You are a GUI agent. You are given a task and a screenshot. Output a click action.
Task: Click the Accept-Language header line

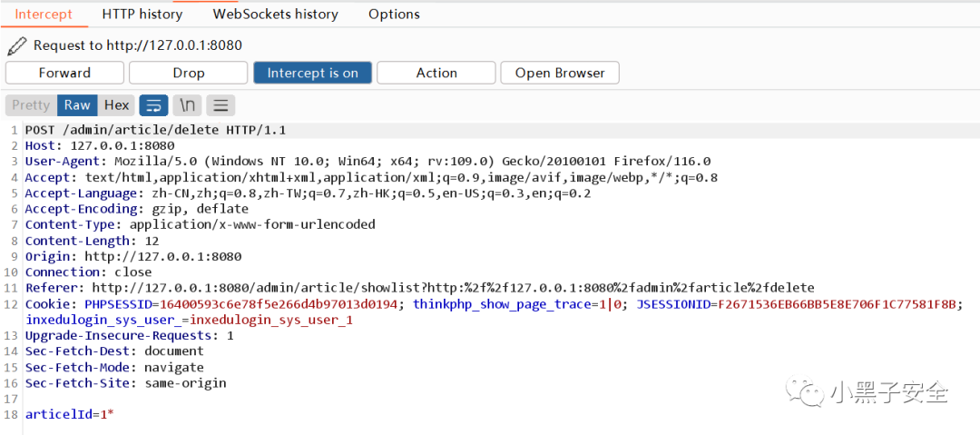tap(308, 193)
